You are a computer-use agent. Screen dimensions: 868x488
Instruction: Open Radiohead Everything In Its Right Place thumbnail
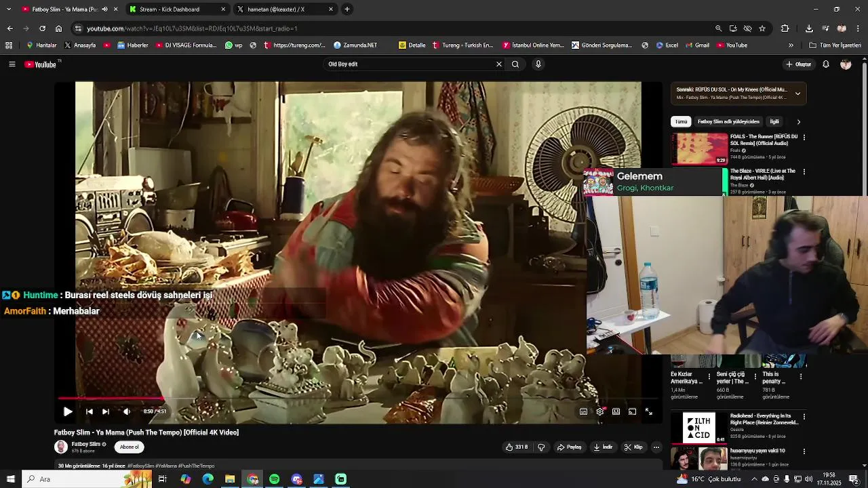pyautogui.click(x=699, y=428)
